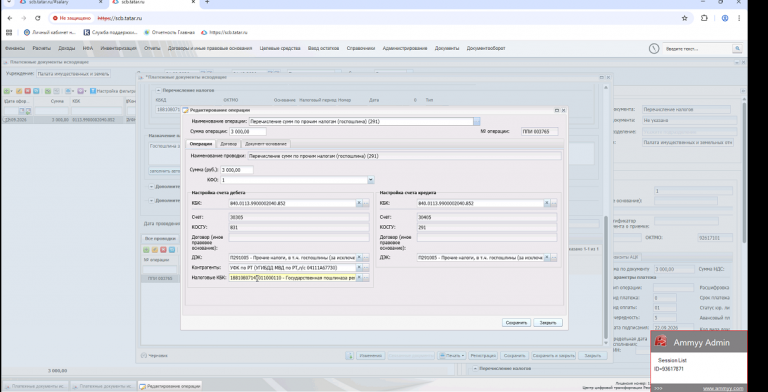The height and width of the screenshot is (392, 768).
Task: Open the Налоговые КБК lookup ellipsis button
Action: coord(366,278)
